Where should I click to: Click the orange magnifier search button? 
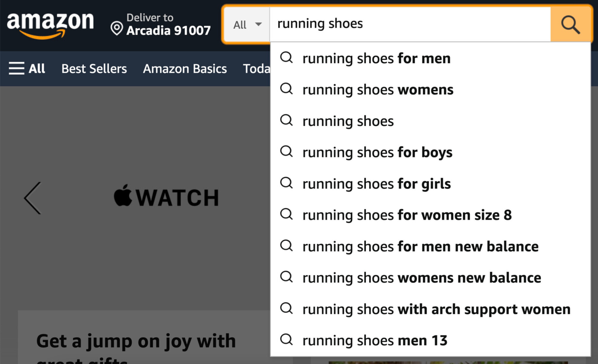coord(570,25)
